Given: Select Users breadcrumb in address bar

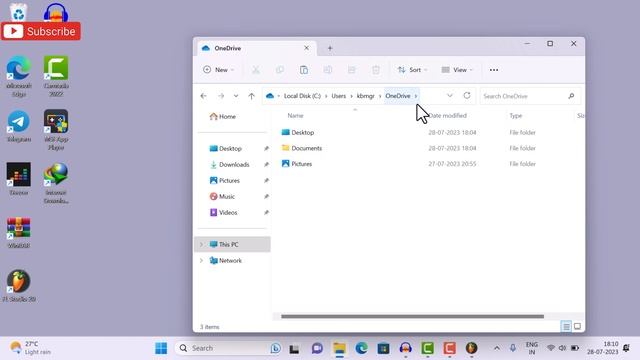Looking at the screenshot, I should coord(338,96).
